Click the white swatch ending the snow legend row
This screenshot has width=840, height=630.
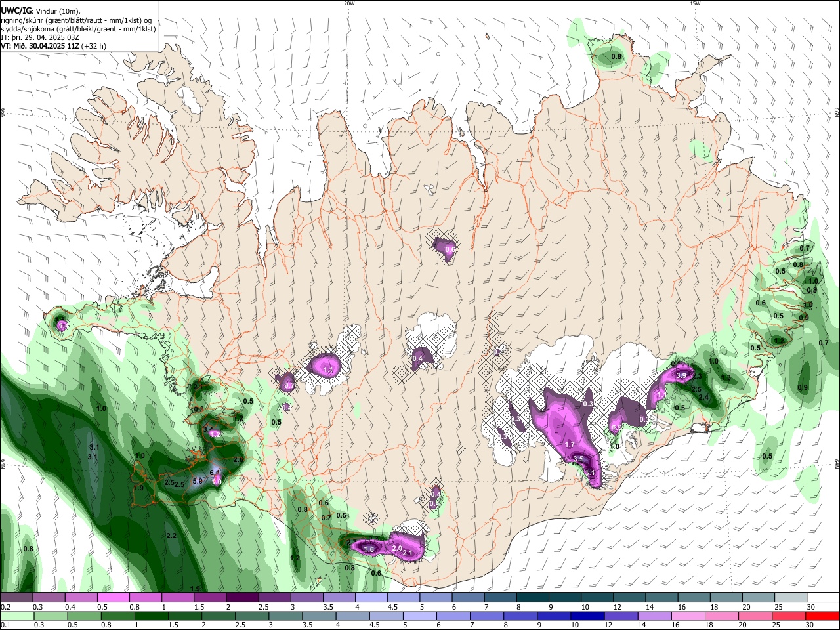coord(822,598)
